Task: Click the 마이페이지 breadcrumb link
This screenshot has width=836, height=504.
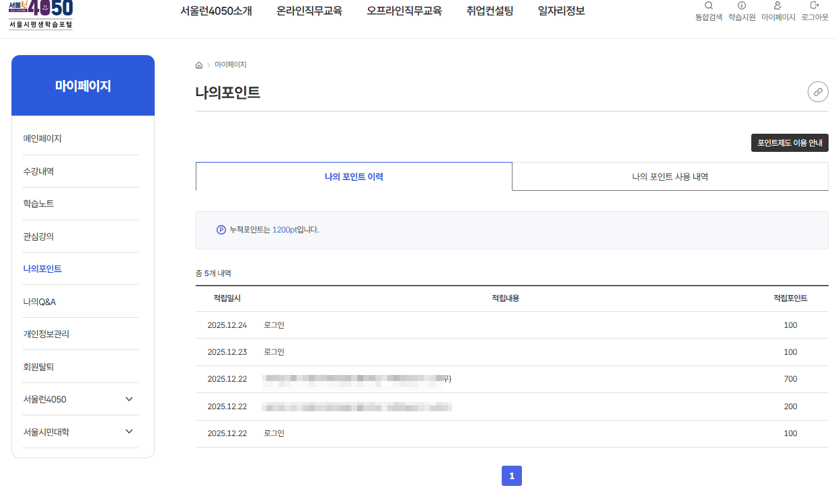Action: pos(229,64)
